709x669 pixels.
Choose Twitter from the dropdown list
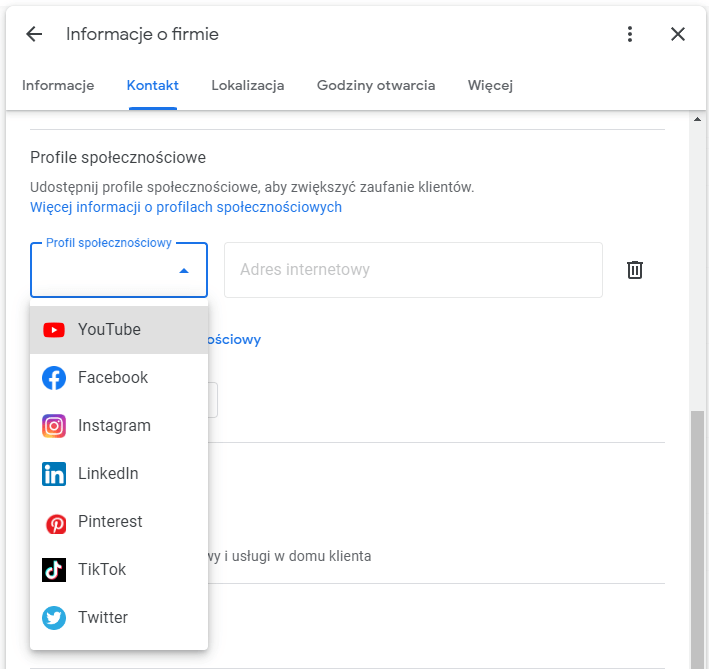point(119,617)
